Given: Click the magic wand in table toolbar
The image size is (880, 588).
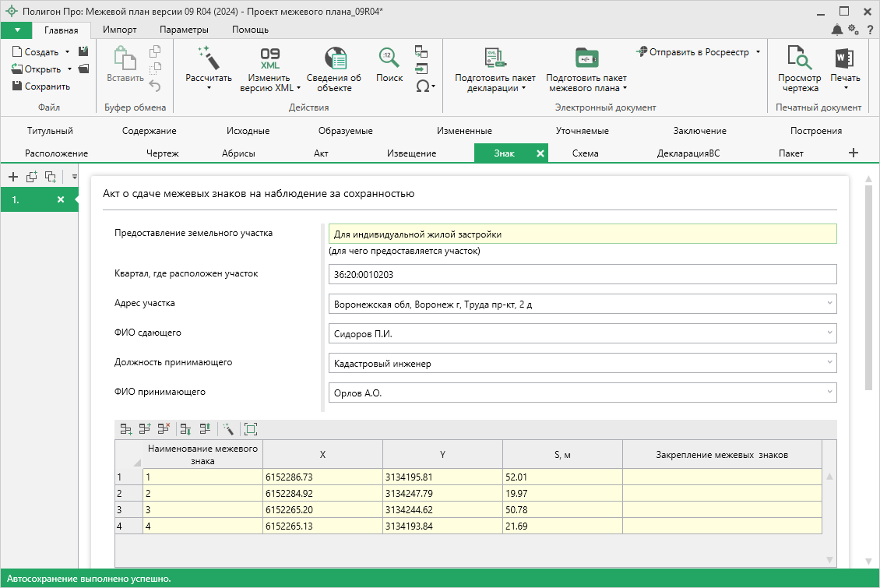Looking at the screenshot, I should tap(228, 428).
